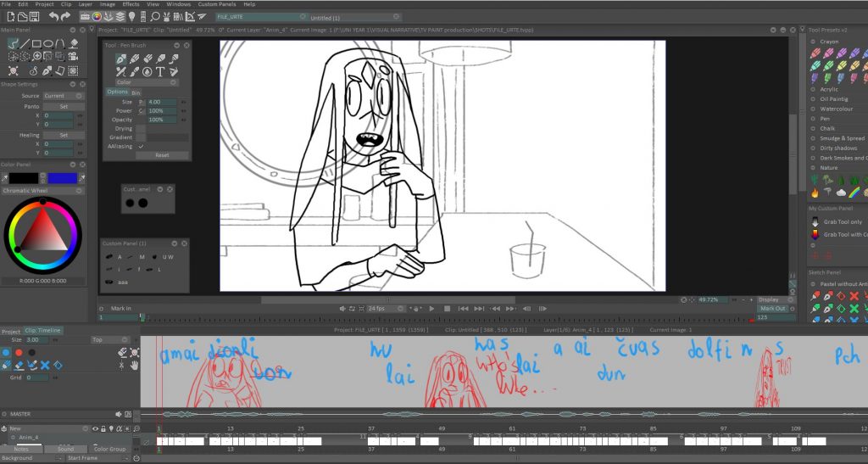Click the Mark Out button

pos(772,309)
